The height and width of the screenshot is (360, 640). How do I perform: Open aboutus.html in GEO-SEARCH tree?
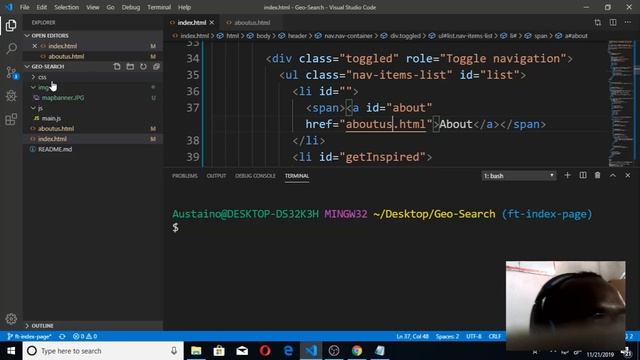pos(56,129)
